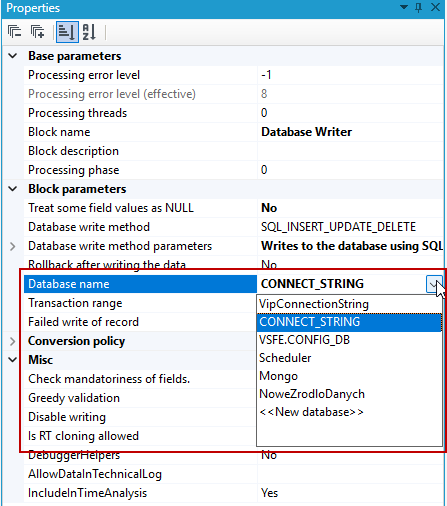
Task: Close the Properties panel
Action: 435,7
